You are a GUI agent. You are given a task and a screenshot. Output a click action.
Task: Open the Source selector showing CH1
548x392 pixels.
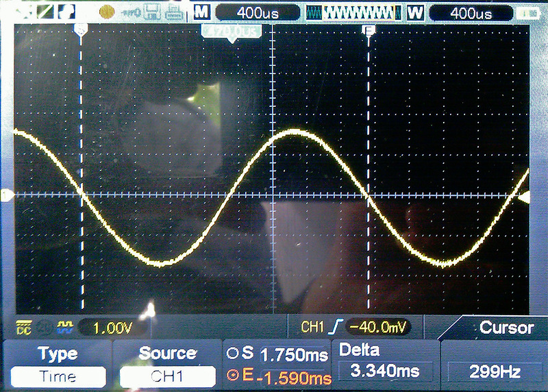166,376
